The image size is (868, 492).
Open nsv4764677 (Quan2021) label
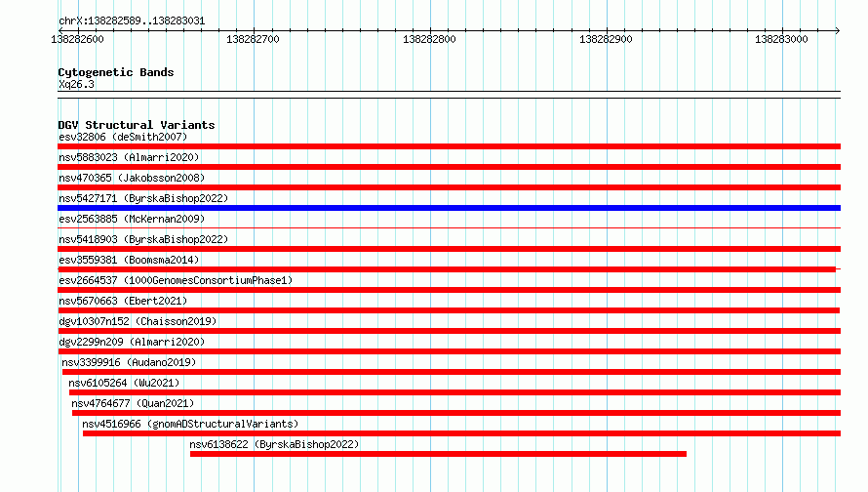point(133,403)
